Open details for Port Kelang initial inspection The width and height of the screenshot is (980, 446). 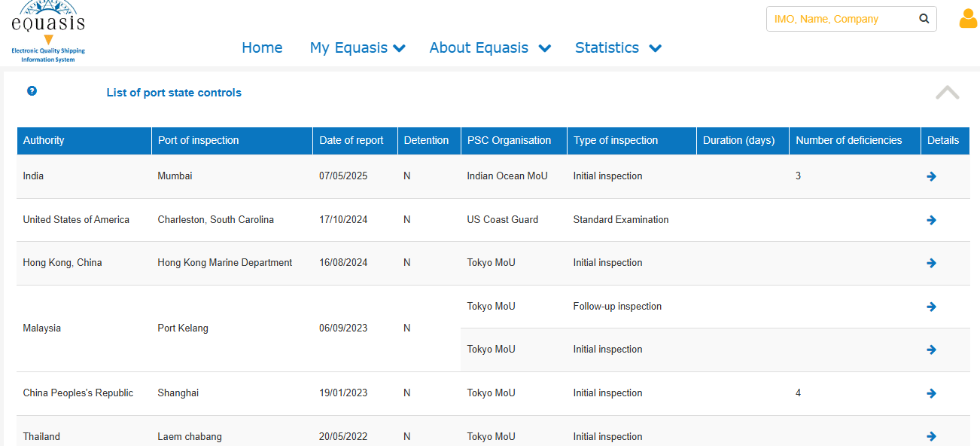931,350
